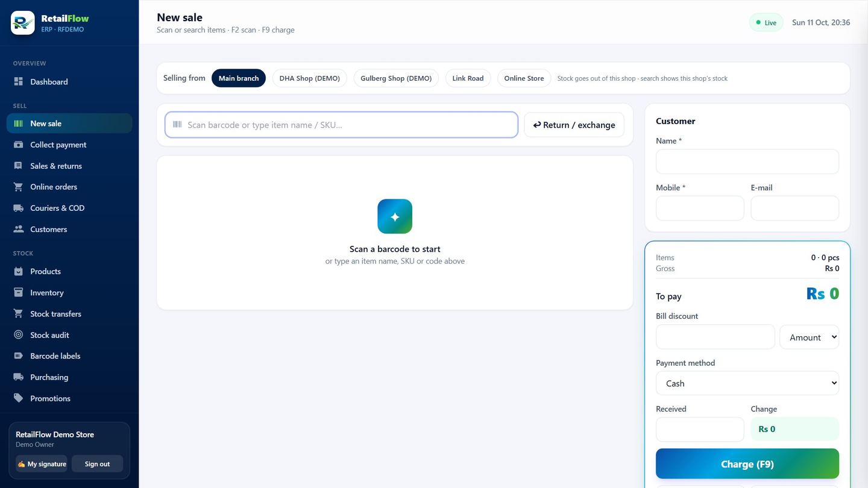Click the RetailFlow logo icon

tap(23, 23)
